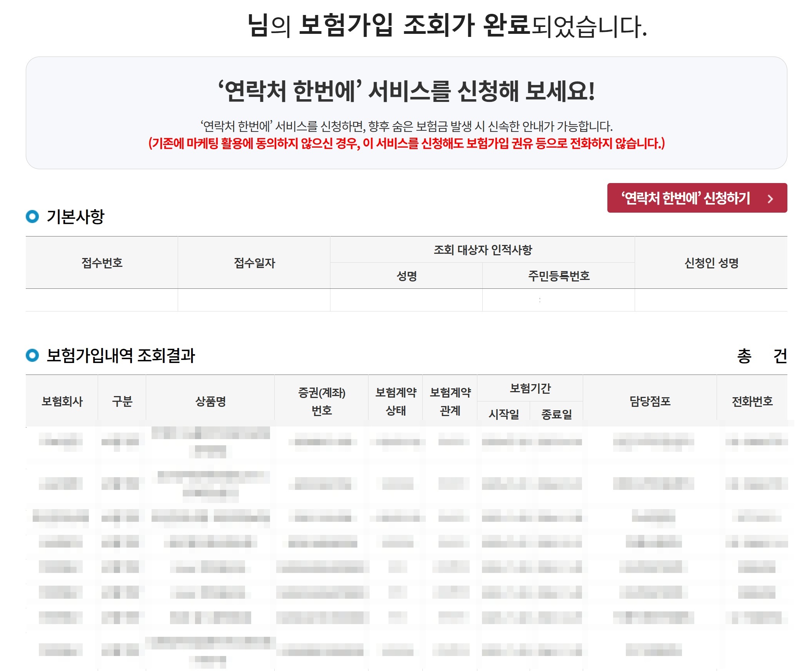Select the 보험회사 column header
Image resolution: width=812 pixels, height=671 pixels.
point(63,401)
